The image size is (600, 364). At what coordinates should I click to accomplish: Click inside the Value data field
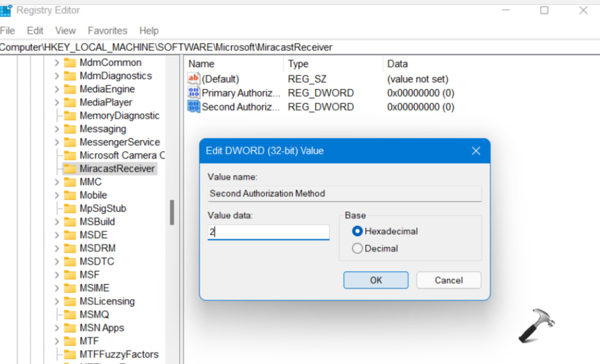[x=268, y=232]
